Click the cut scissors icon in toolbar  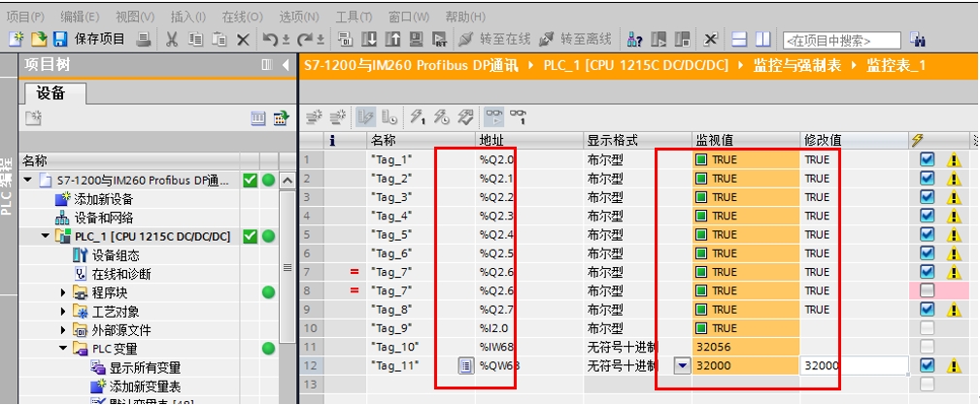pos(172,39)
